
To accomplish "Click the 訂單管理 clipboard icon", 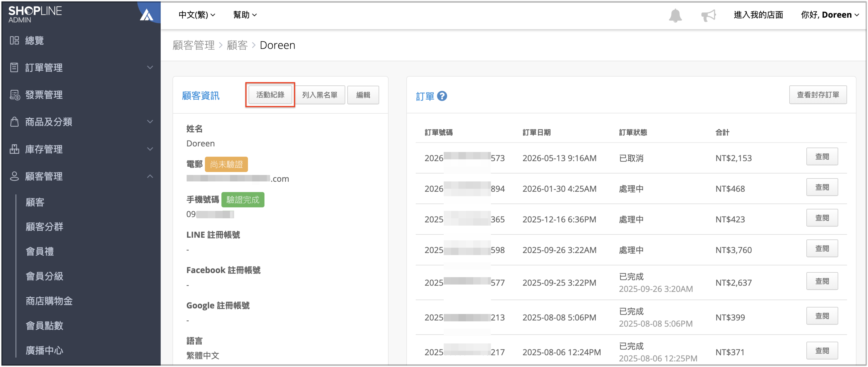I will (14, 67).
